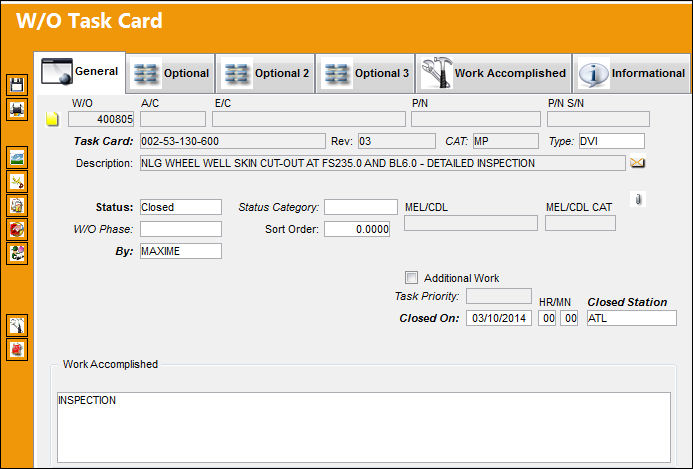
Task: Click the paperclip attachment icon
Action: tap(638, 199)
